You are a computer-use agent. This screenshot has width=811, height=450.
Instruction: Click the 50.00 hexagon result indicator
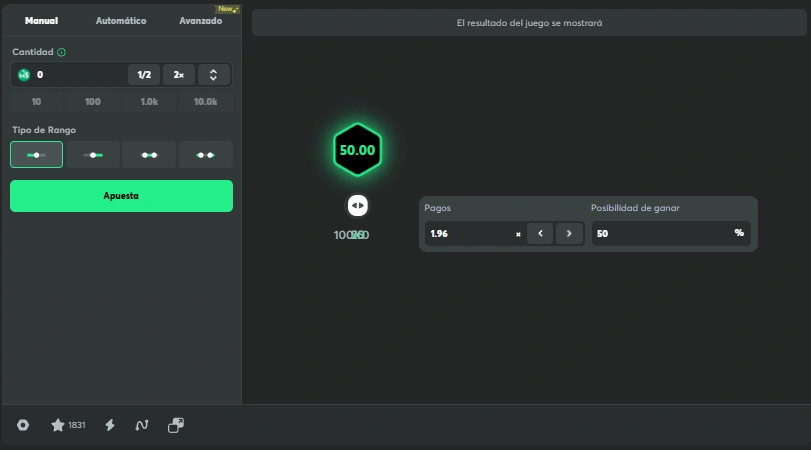click(357, 150)
